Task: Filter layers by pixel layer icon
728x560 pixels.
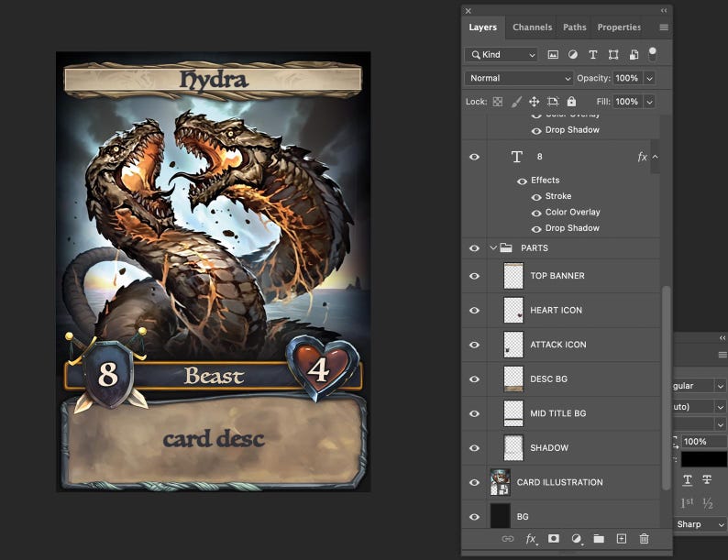Action: [553, 55]
